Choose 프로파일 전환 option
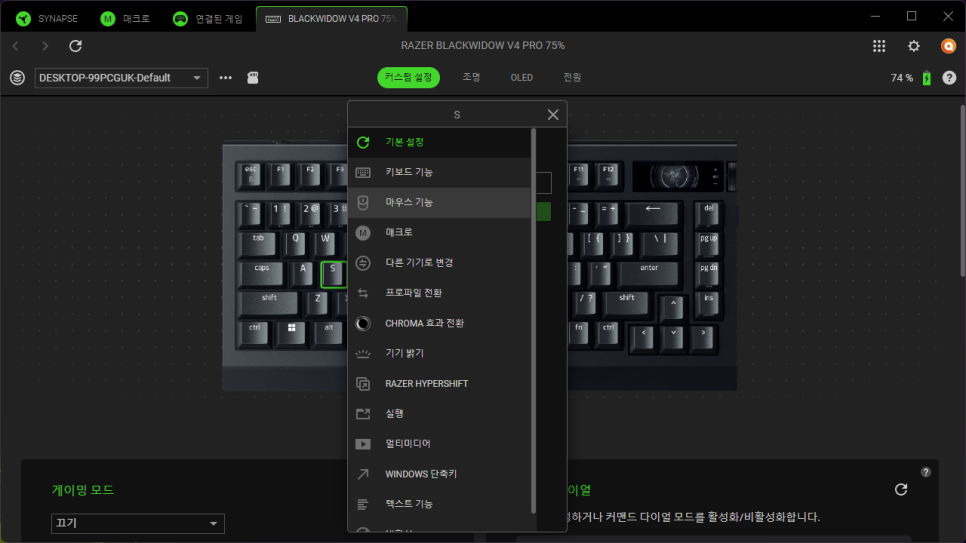Screen dimensions: 966x543 (439, 293)
